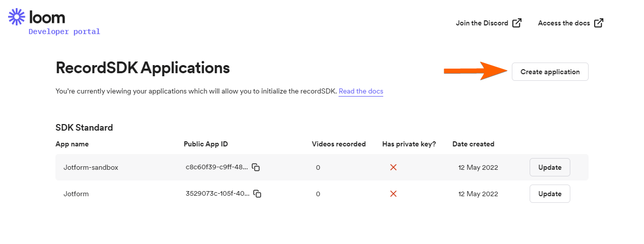The width and height of the screenshot is (644, 244).
Task: Open the Read the docs link
Action: coord(361,91)
